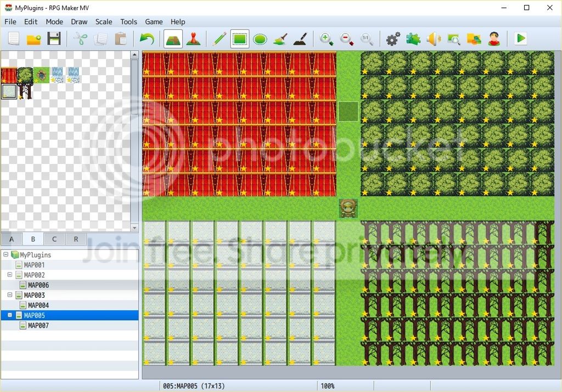Start the Playtest with green arrow

pyautogui.click(x=520, y=39)
